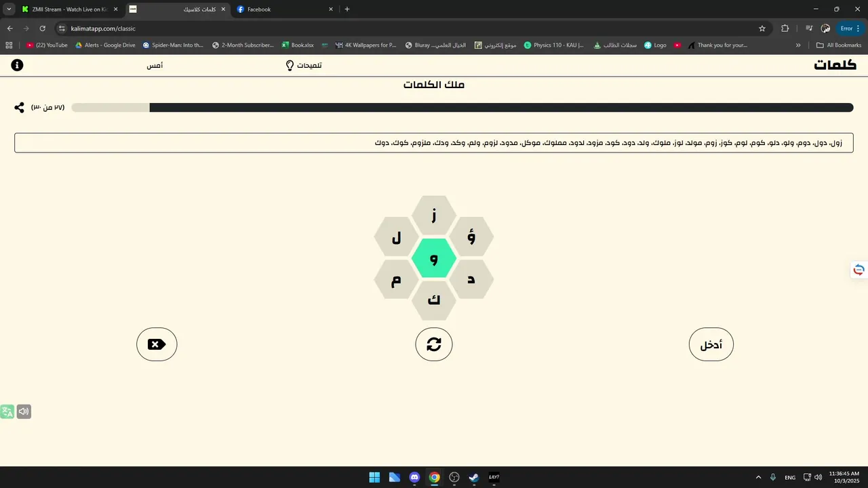The width and height of the screenshot is (868, 488).
Task: Click the speaker read-aloud icon on page
Action: point(24,411)
